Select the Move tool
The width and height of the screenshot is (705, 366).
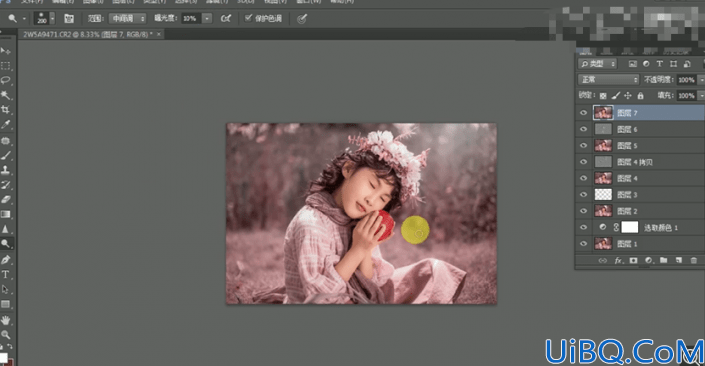[5, 51]
